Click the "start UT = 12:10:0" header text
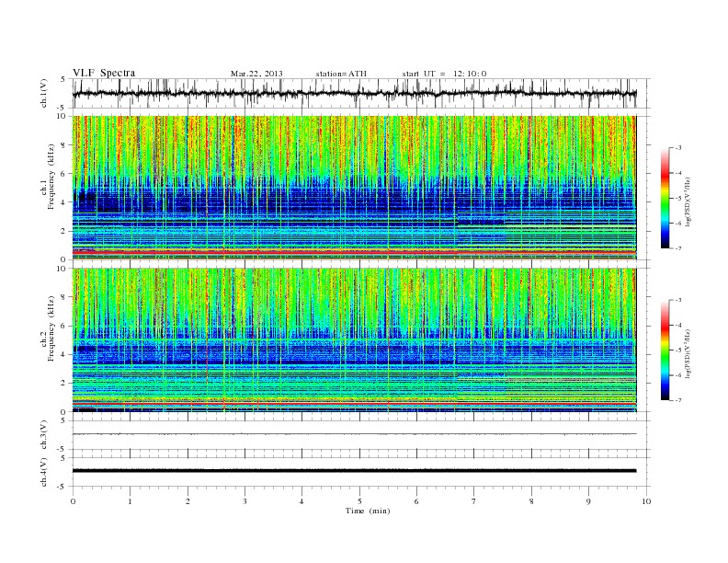The image size is (728, 563). click(444, 74)
